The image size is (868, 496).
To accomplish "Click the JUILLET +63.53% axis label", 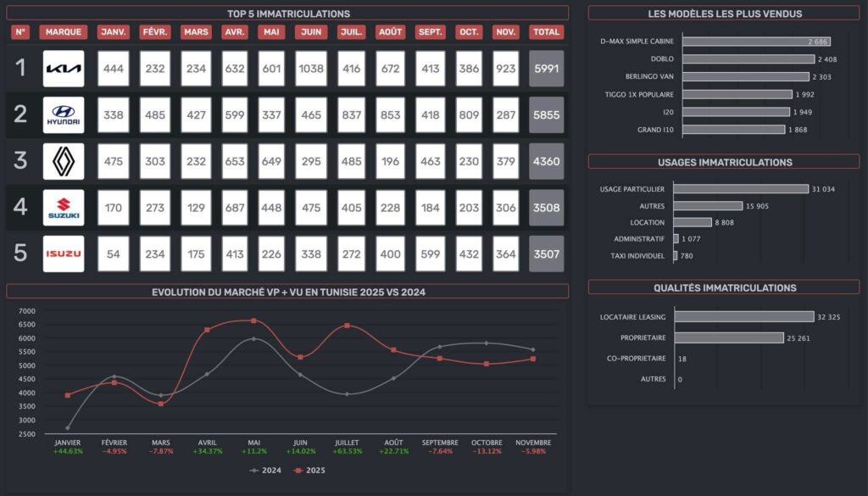I will pos(346,447).
